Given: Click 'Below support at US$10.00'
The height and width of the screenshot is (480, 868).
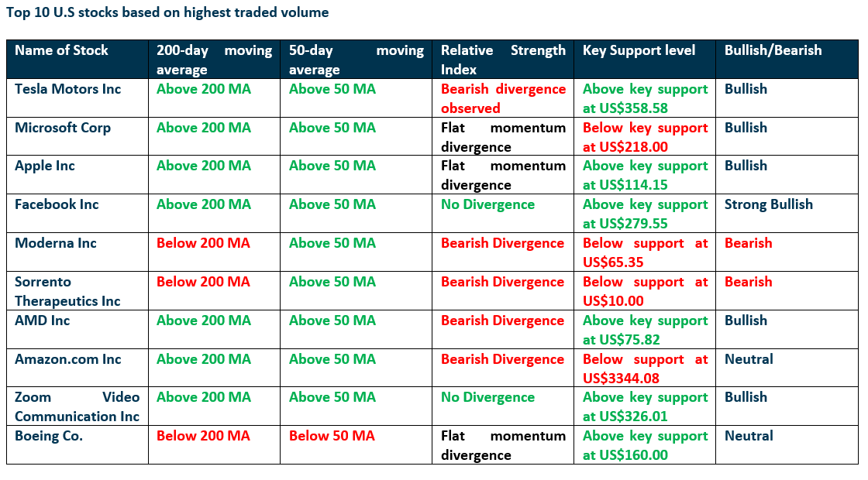Looking at the screenshot, I should [x=645, y=291].
